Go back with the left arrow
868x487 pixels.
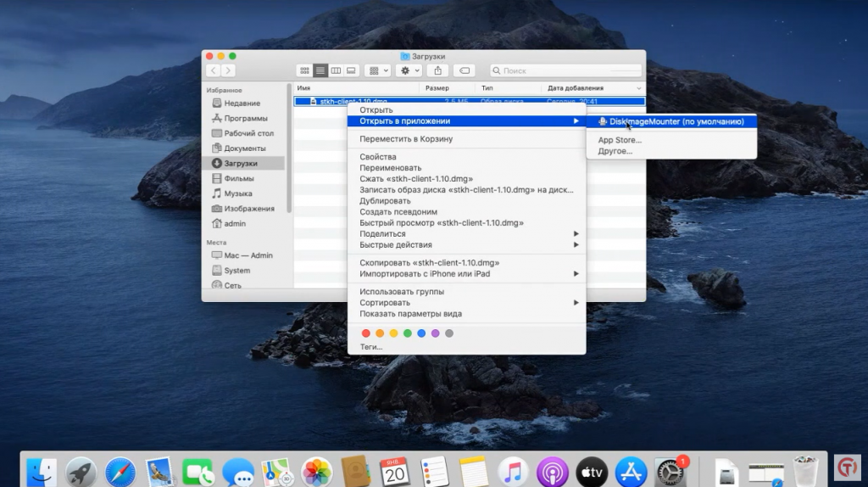pos(214,71)
